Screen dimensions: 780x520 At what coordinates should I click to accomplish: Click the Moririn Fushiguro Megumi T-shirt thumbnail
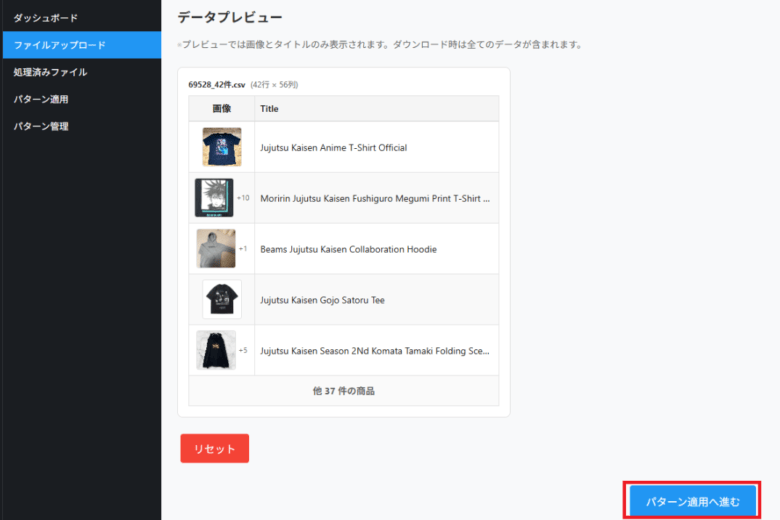(214, 198)
